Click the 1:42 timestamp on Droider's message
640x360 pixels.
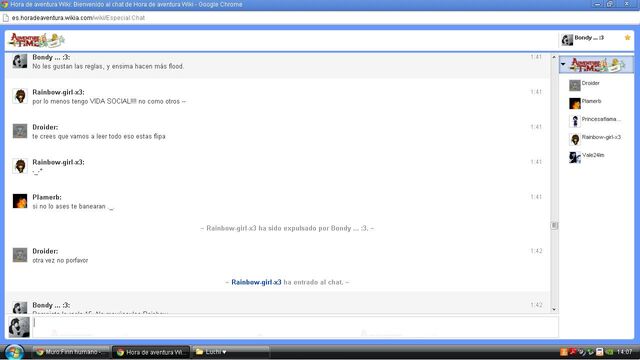click(536, 251)
